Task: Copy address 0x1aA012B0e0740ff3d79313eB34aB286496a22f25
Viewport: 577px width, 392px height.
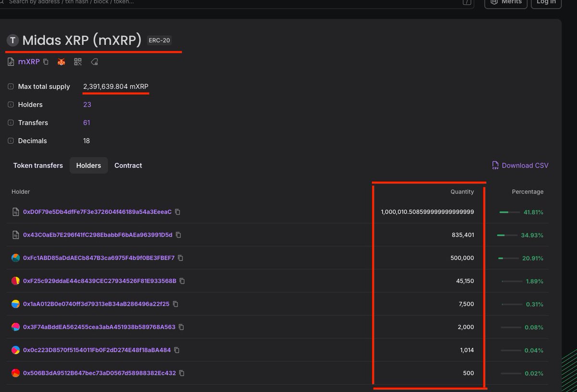Action: tap(176, 304)
